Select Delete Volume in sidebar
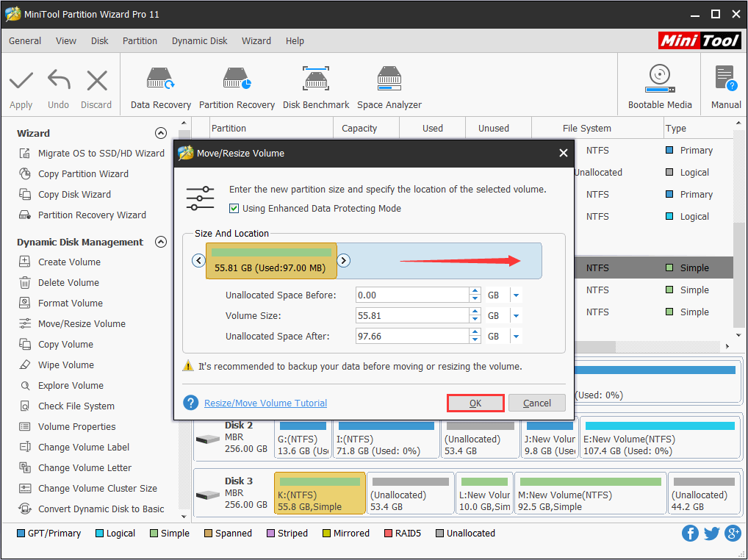 coord(60,282)
